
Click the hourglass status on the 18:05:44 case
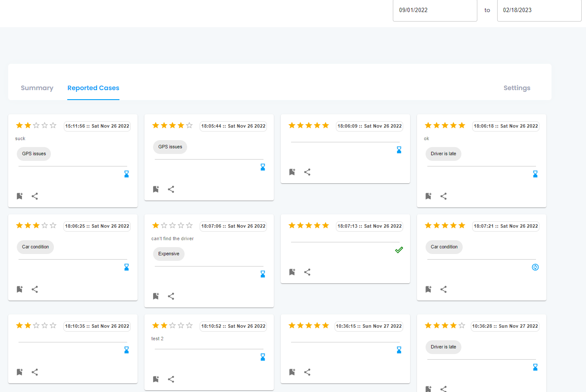(263, 167)
